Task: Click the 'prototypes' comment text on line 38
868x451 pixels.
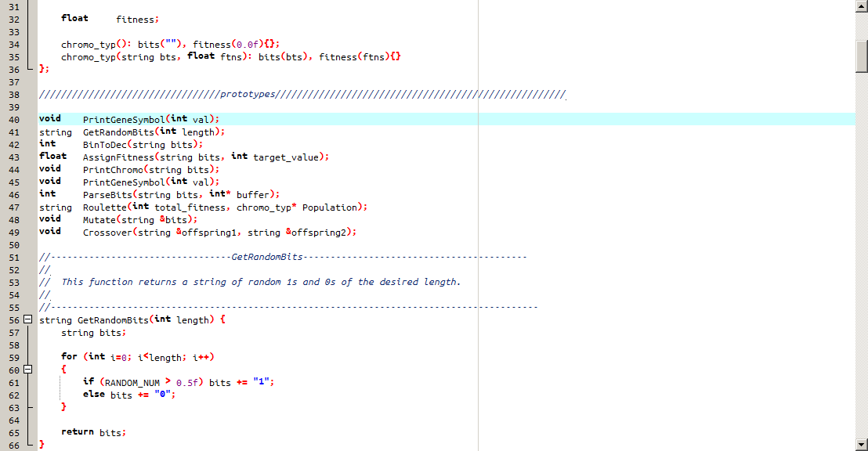Action: click(248, 95)
